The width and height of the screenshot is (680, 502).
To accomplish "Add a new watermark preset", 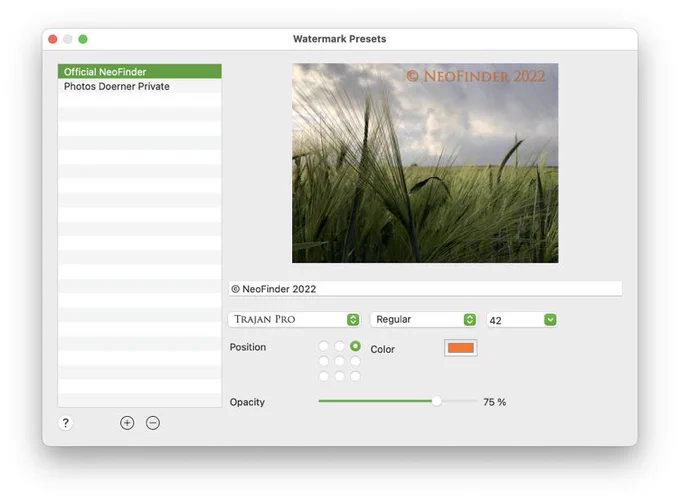I will click(x=127, y=423).
